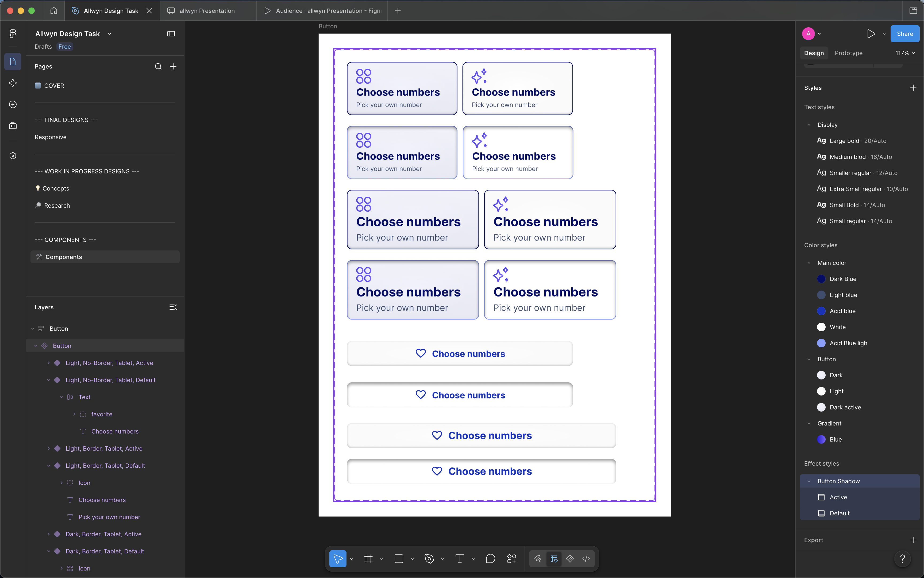Select the Active effect style
The height and width of the screenshot is (578, 924).
pyautogui.click(x=838, y=497)
